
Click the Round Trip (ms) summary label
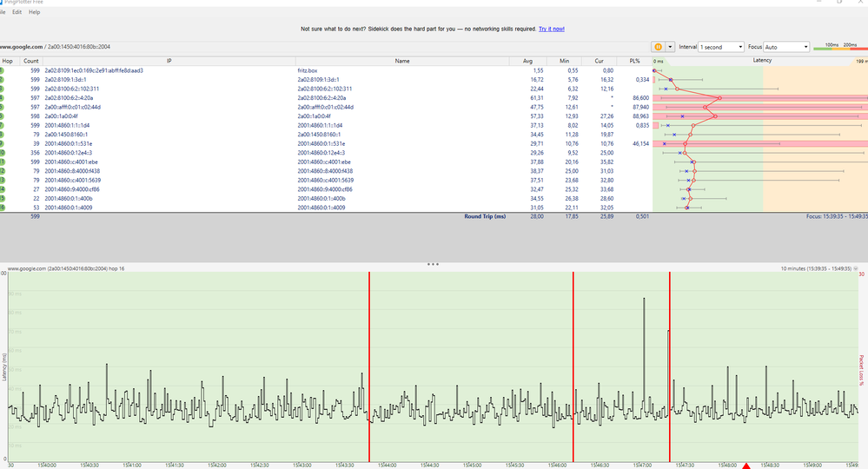tap(485, 217)
